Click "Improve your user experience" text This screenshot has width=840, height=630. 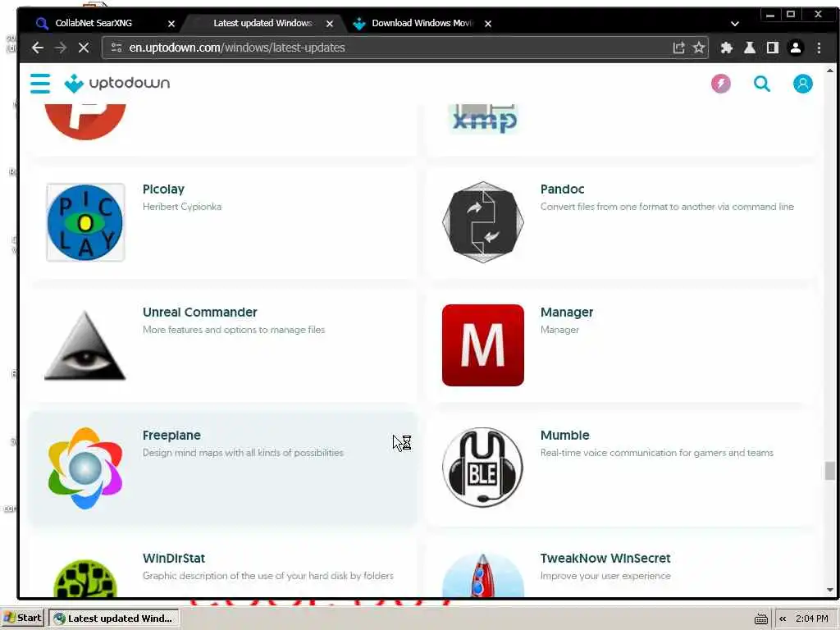coord(605,576)
